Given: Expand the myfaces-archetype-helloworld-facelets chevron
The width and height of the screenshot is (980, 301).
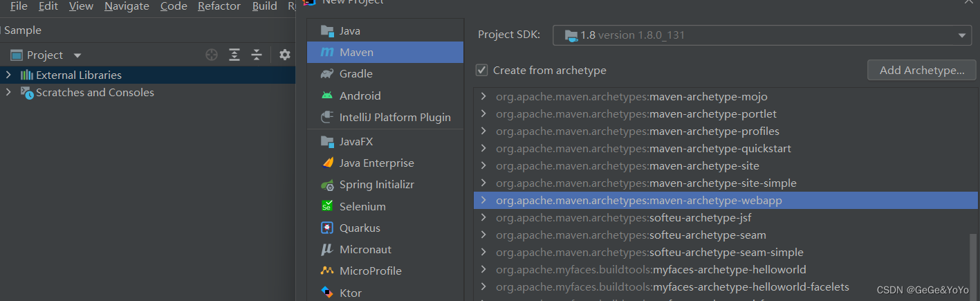Looking at the screenshot, I should [x=483, y=287].
